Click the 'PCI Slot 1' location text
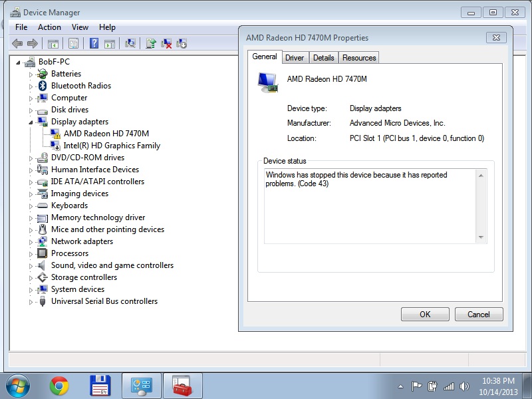This screenshot has width=532, height=399. click(417, 138)
